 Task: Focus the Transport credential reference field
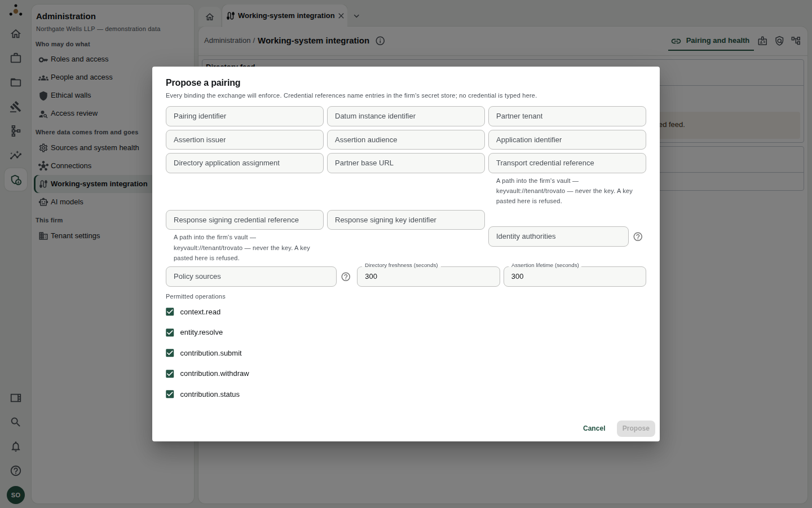(x=567, y=163)
